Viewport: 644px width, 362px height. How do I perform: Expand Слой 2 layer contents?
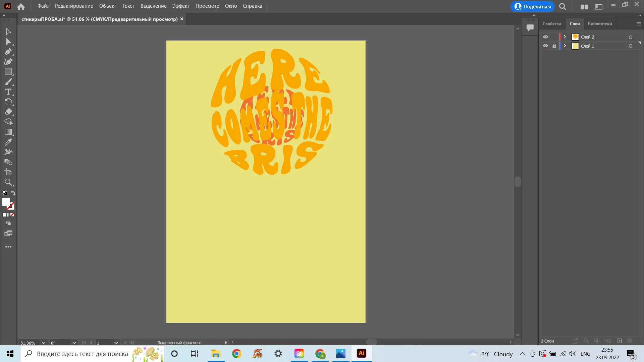click(565, 37)
